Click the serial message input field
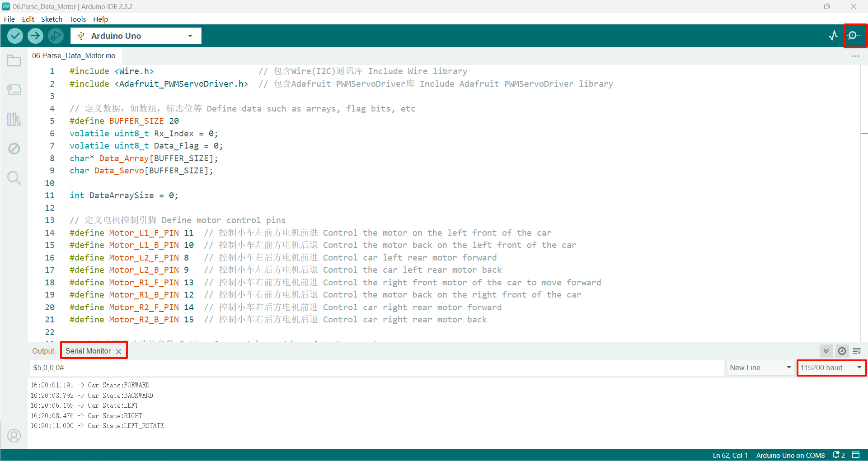 click(x=377, y=368)
